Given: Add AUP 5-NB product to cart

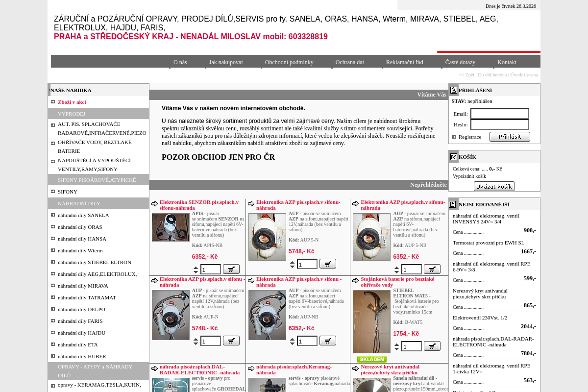Looking at the screenshot, I should tap(432, 269).
